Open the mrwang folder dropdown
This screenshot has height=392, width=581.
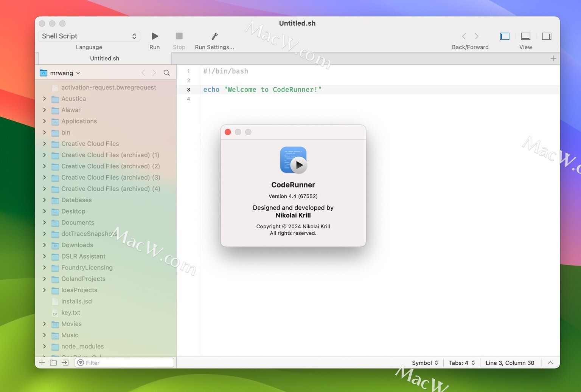coord(60,73)
